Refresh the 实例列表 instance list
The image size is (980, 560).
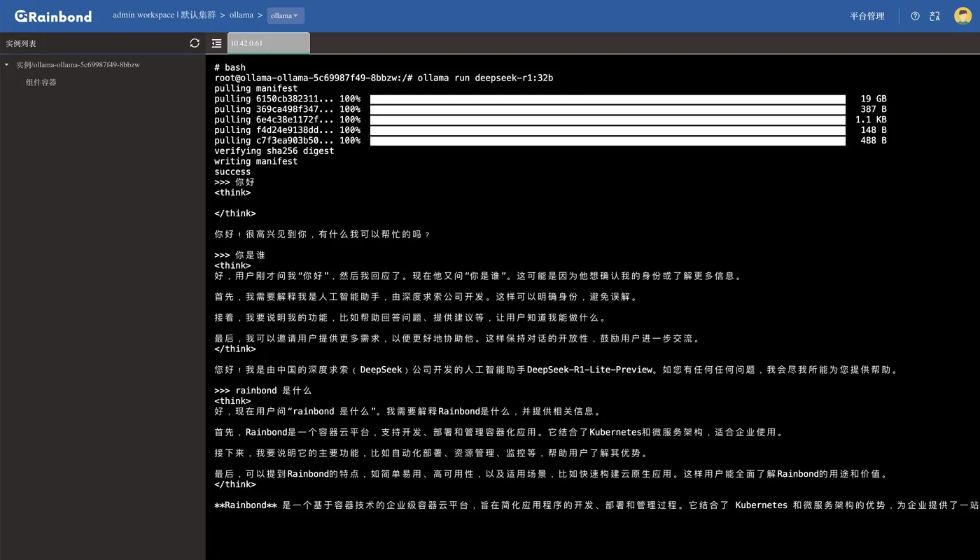tap(195, 43)
